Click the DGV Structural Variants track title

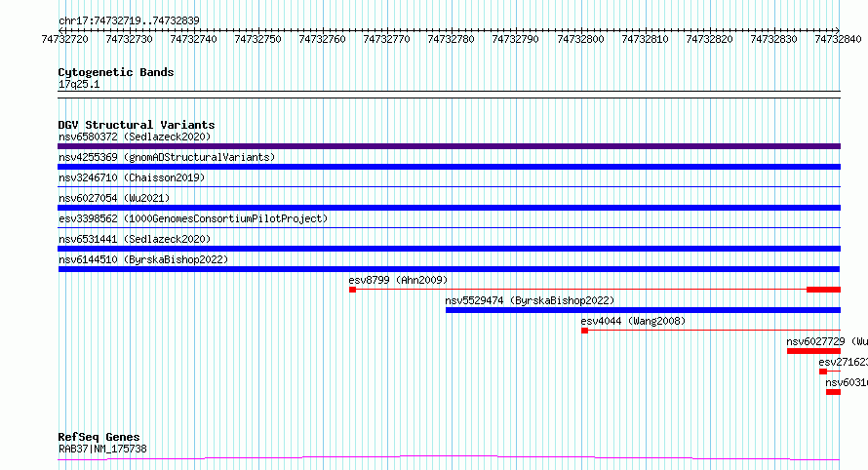coord(137,125)
